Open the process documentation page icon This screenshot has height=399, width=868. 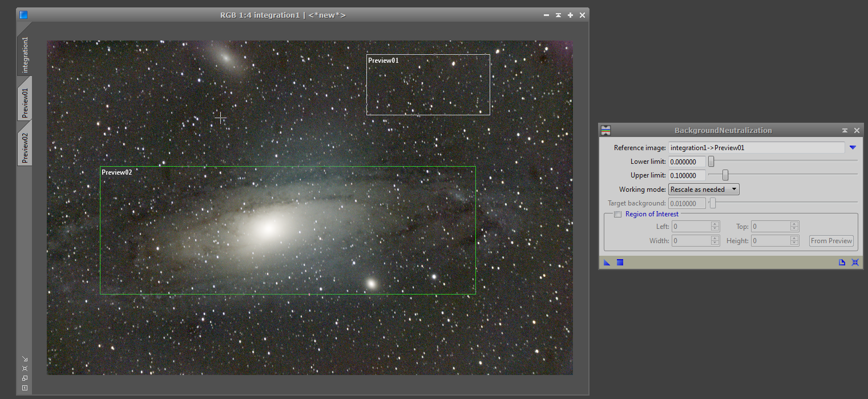coord(842,263)
